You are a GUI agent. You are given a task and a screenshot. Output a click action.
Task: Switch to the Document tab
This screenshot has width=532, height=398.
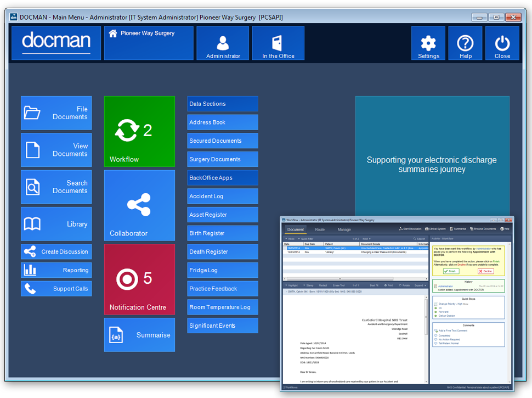(x=295, y=229)
